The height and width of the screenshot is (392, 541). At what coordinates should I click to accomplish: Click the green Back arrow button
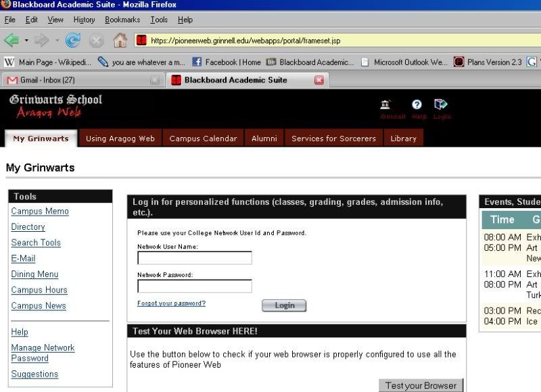[x=11, y=41]
